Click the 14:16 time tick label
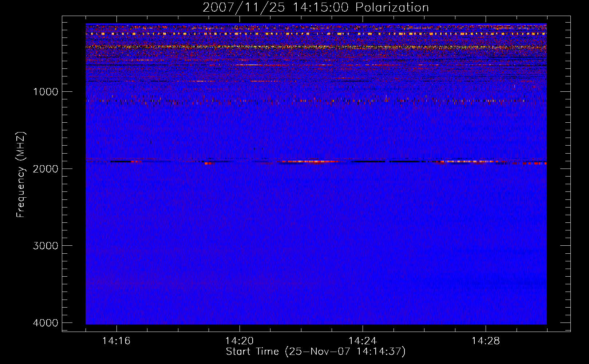Screen dimensions: 589x364 116,341
